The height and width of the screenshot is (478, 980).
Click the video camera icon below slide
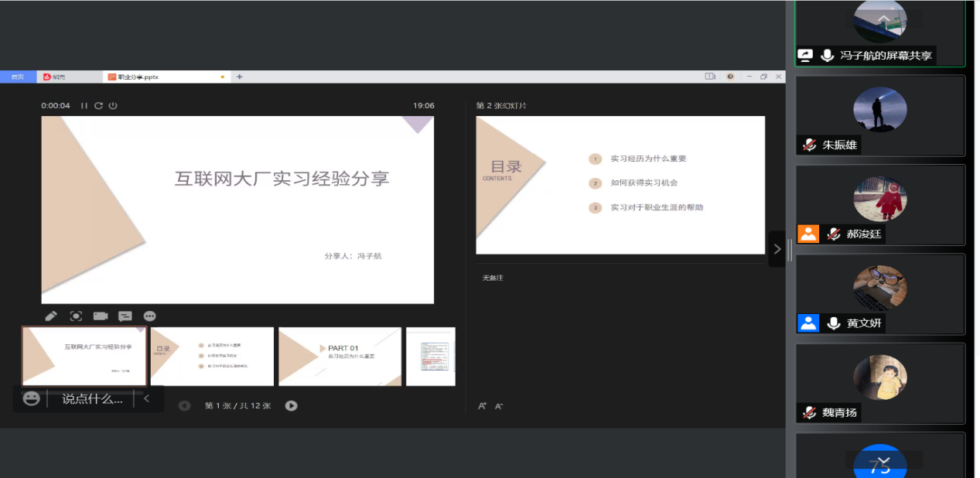pos(101,316)
